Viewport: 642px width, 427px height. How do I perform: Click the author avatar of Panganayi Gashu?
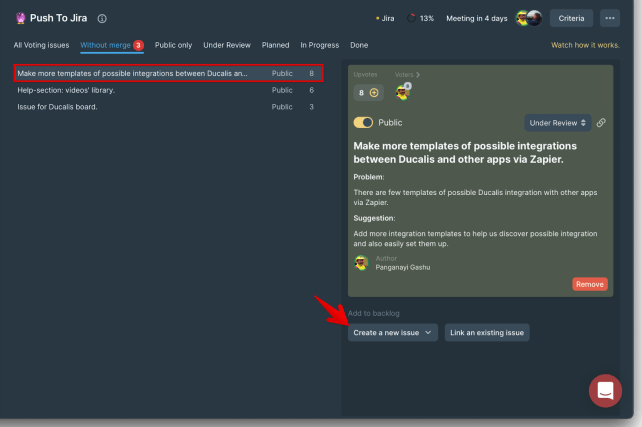coord(361,263)
